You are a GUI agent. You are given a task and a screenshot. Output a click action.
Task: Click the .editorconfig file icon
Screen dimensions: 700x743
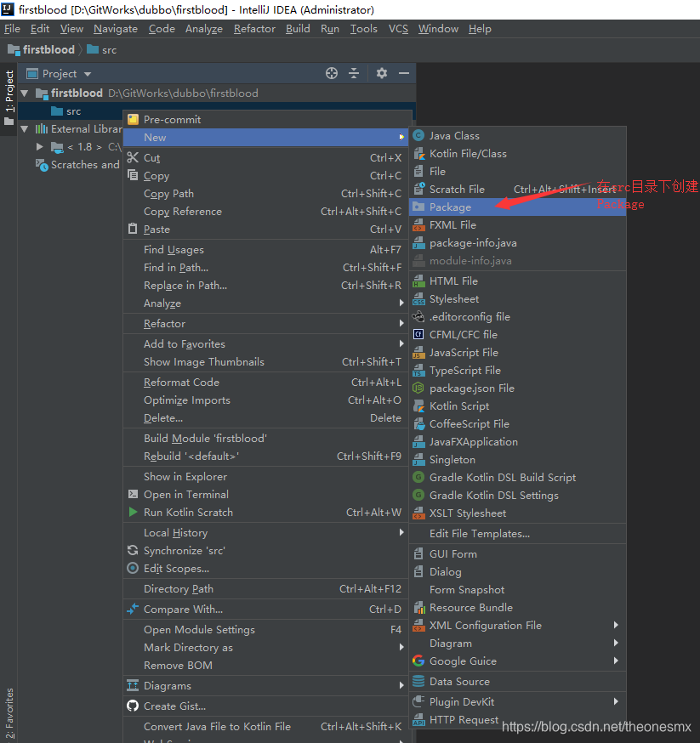pos(418,316)
